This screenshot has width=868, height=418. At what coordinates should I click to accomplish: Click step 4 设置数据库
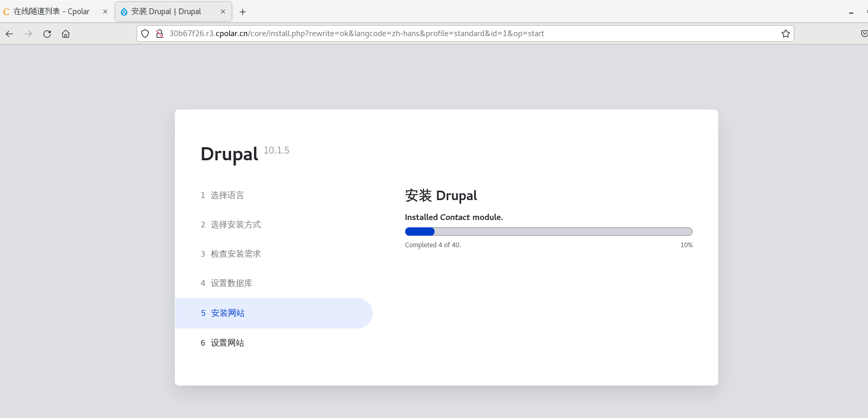click(226, 283)
